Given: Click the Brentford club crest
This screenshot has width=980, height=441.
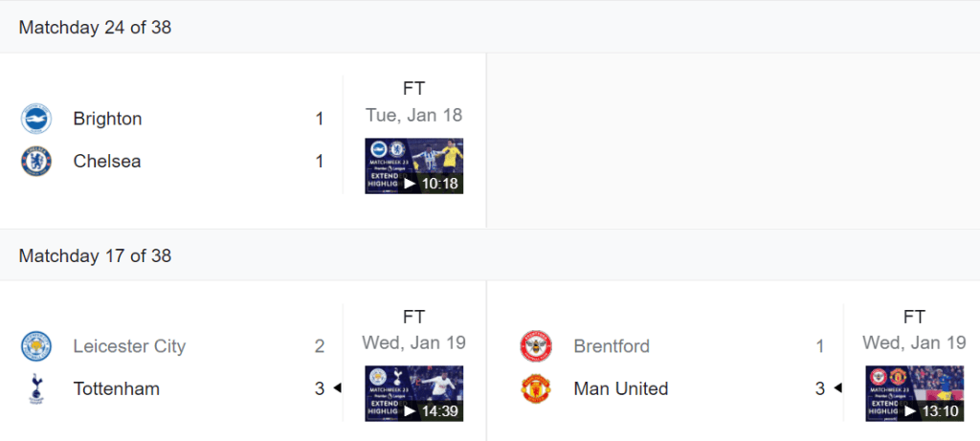Looking at the screenshot, I should 536,346.
